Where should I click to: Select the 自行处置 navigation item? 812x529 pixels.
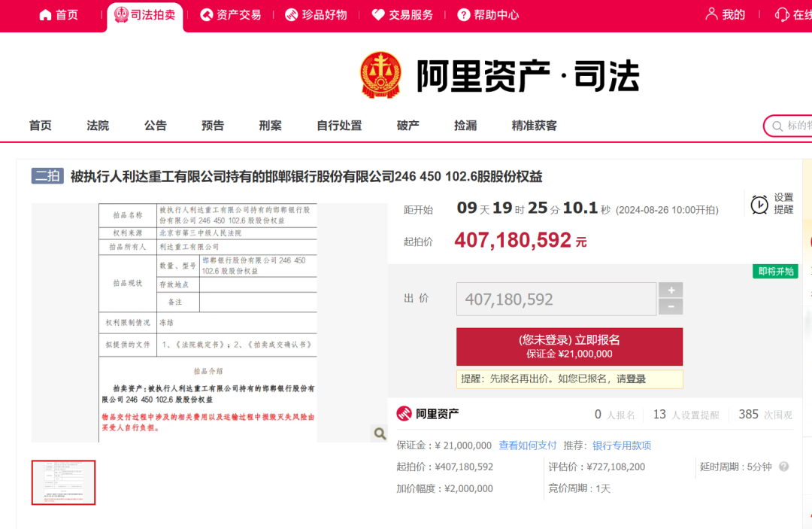point(339,126)
